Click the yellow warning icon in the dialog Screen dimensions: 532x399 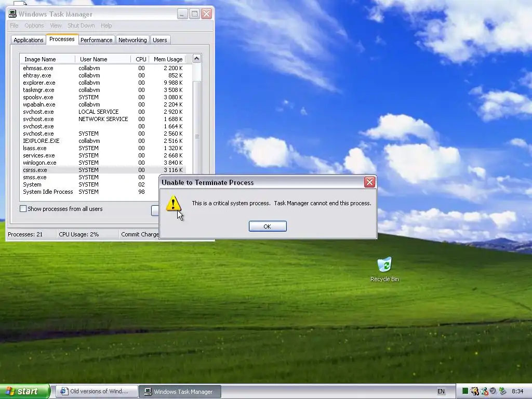pos(174,203)
